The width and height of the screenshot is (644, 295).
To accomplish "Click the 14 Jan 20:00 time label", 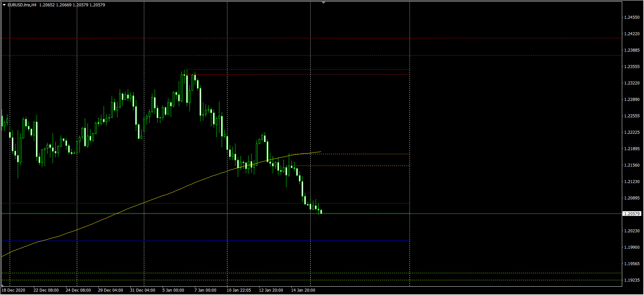I will pos(303,290).
